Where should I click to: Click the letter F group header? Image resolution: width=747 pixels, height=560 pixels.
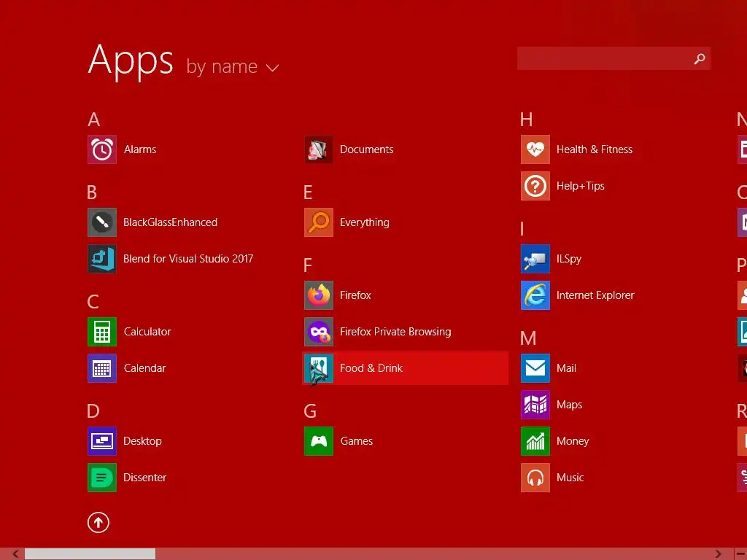(x=308, y=265)
